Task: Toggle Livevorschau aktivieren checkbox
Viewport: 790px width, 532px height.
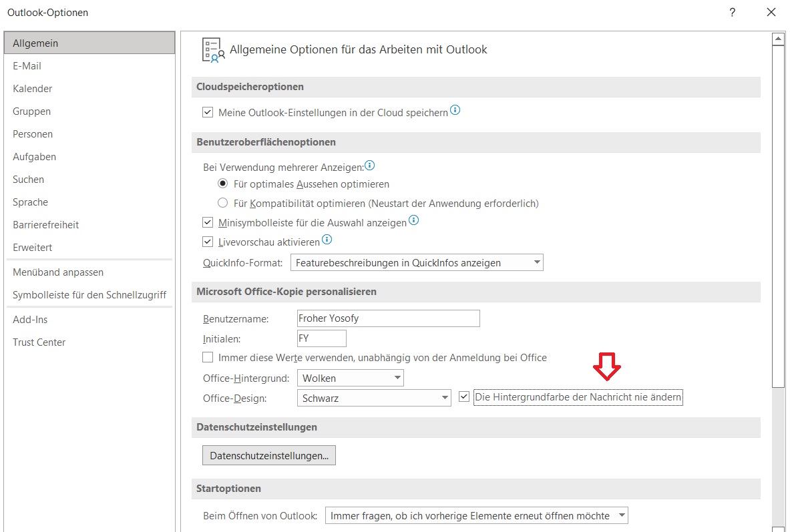Action: [x=208, y=242]
